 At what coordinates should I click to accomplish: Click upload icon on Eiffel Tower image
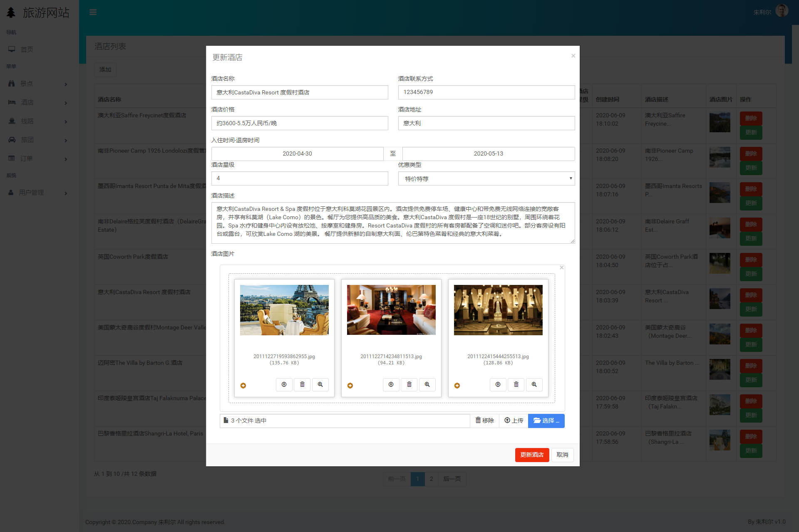pyautogui.click(x=284, y=385)
